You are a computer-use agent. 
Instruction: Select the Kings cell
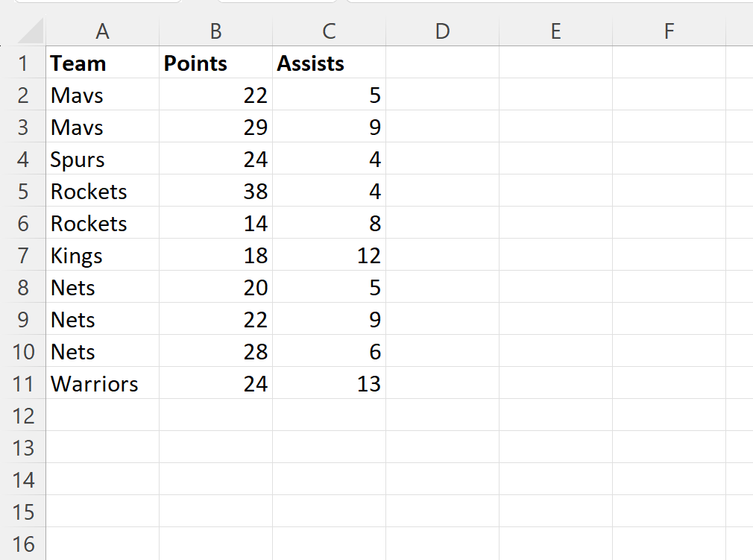tap(102, 255)
